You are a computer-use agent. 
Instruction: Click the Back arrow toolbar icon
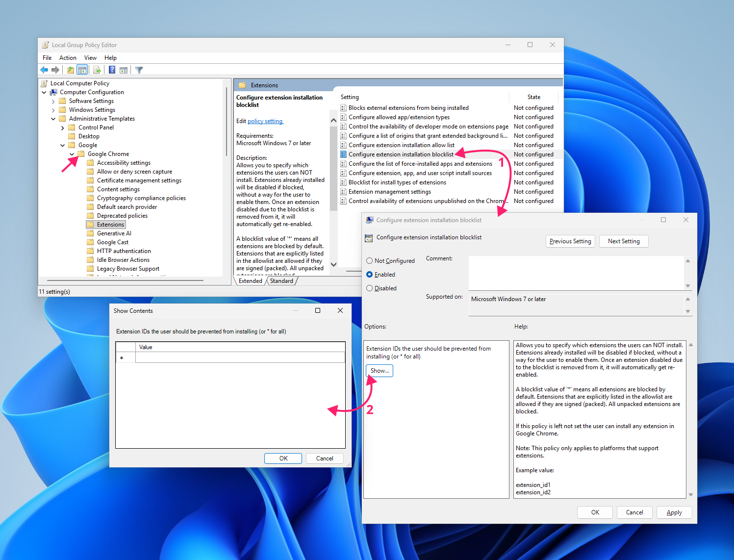(x=44, y=70)
